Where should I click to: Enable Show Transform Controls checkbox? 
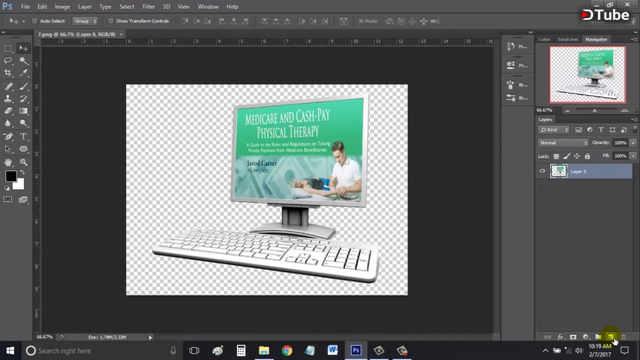pos(110,21)
